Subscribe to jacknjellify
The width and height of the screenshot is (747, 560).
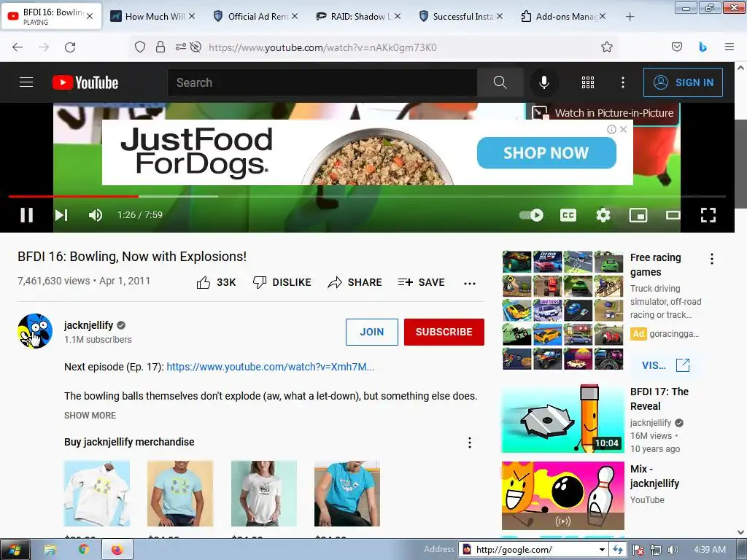(x=444, y=332)
